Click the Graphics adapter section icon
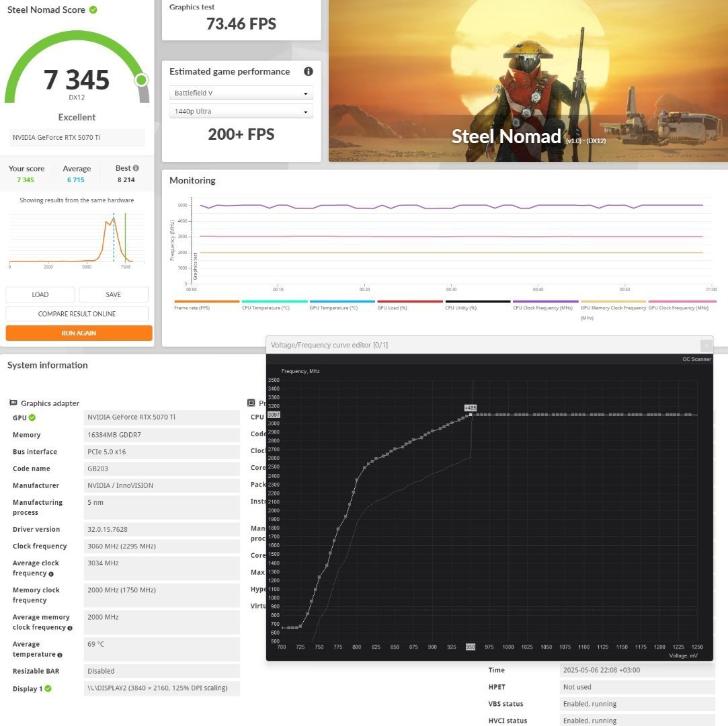 (x=13, y=403)
